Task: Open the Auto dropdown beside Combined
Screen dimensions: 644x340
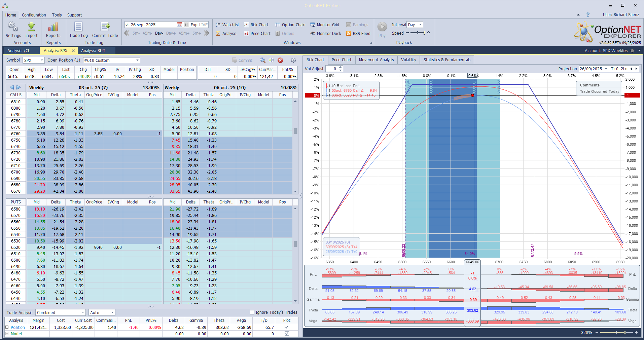Action: click(112, 312)
